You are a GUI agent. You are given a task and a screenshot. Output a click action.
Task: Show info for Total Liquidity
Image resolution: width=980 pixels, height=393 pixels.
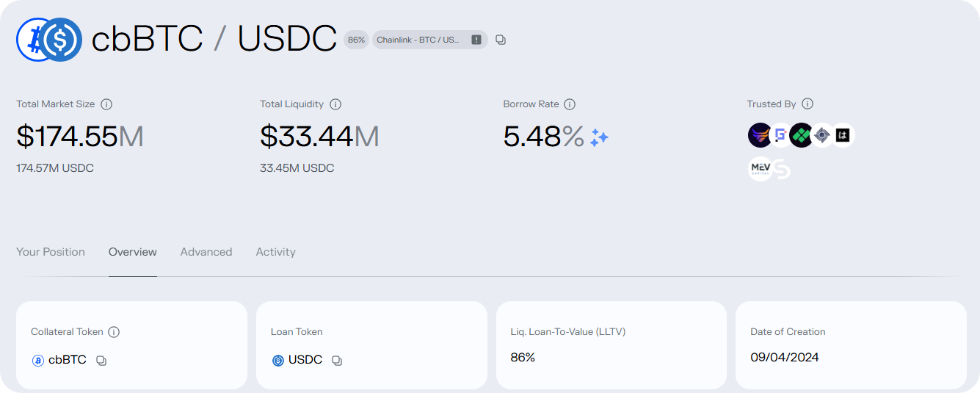[335, 104]
